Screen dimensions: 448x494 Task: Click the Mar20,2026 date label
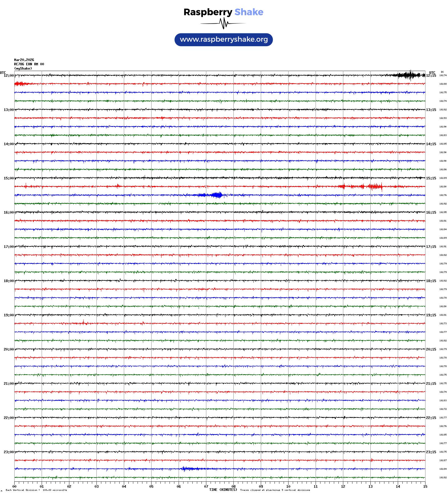point(24,60)
